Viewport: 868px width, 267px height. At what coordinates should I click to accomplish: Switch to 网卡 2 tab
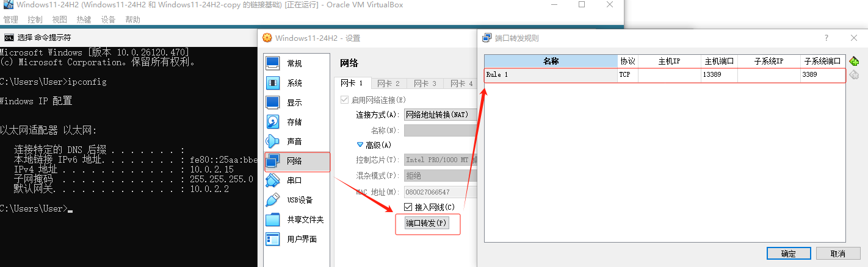388,84
